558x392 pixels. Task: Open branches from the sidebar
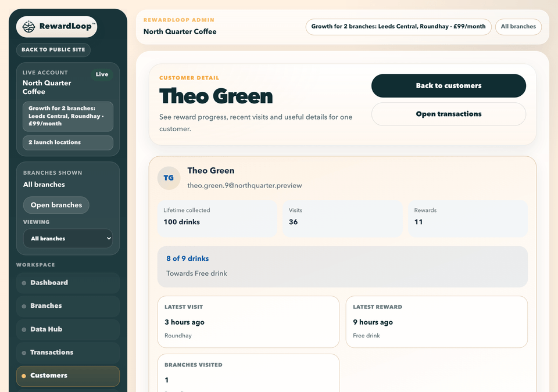[56, 205]
